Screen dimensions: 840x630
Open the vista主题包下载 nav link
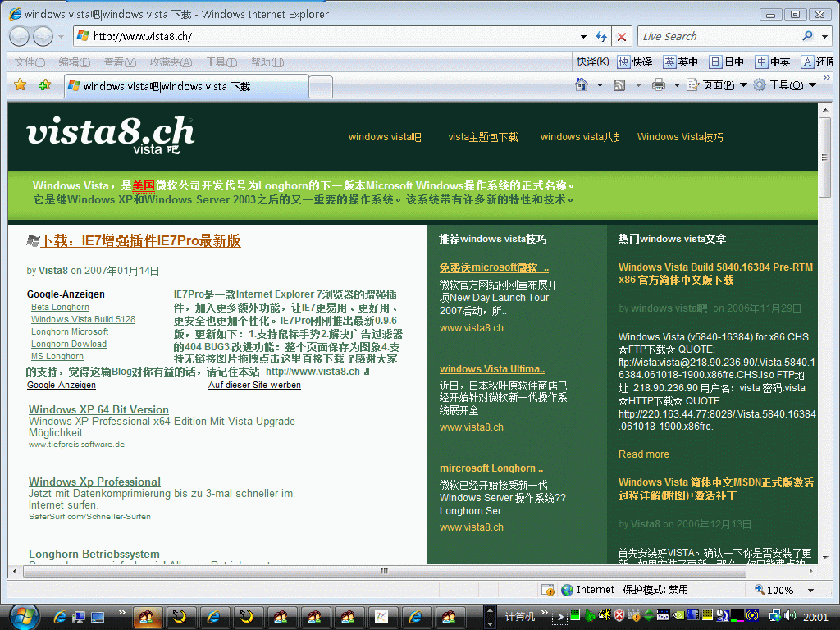click(x=482, y=137)
